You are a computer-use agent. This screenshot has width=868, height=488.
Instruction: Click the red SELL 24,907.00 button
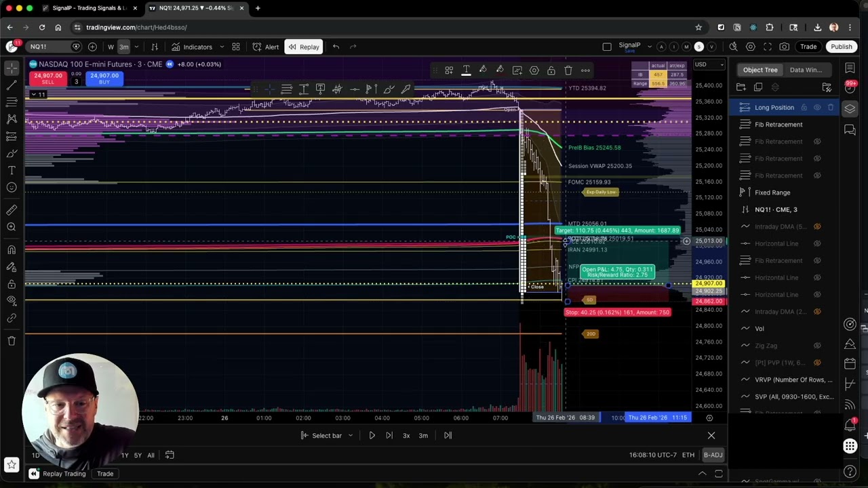coord(47,79)
